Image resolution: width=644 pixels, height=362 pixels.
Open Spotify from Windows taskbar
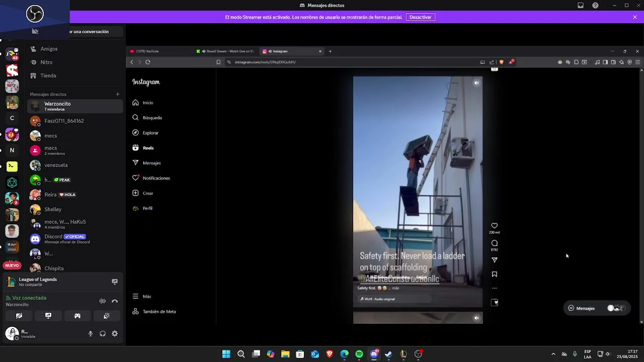(x=359, y=354)
